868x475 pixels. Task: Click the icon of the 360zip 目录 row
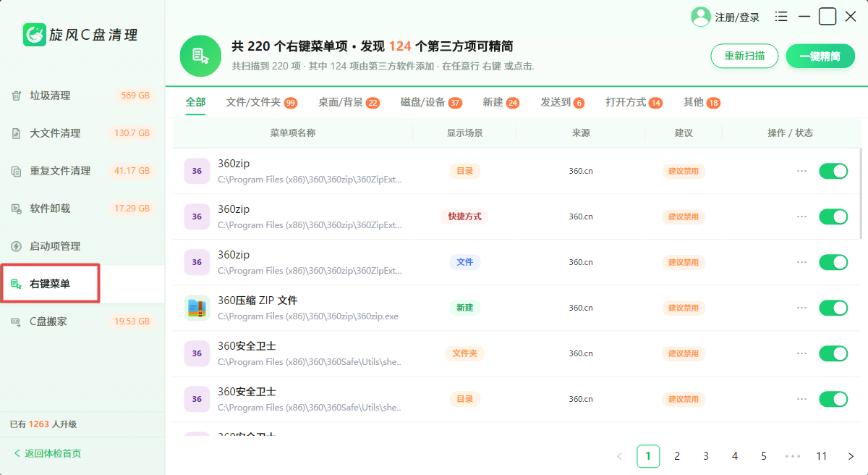click(x=197, y=171)
